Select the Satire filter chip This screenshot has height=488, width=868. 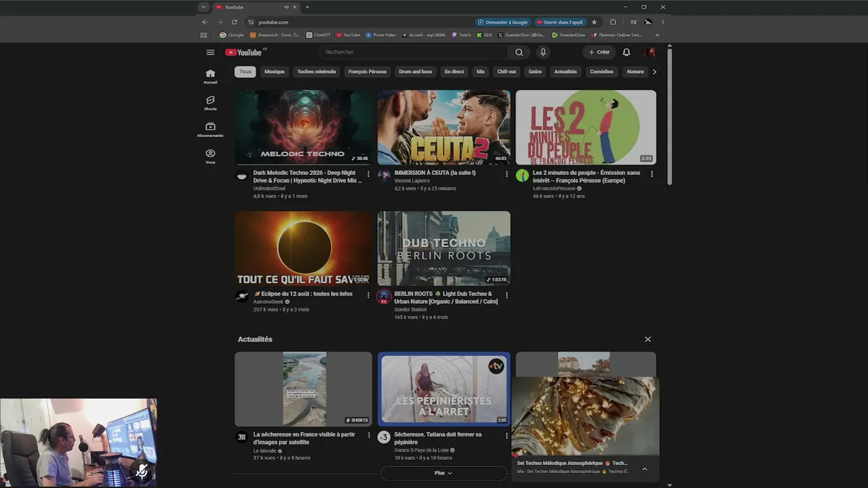coord(535,72)
